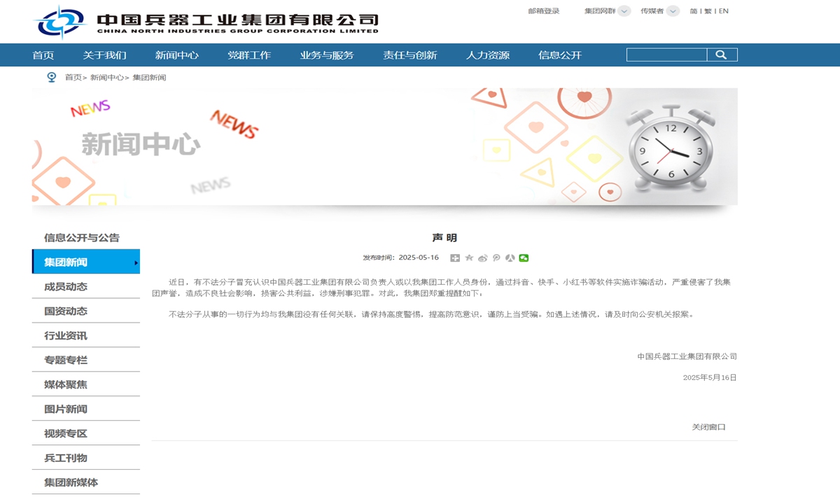Select the Sina Weibo share icon
The height and width of the screenshot is (504, 840).
point(482,258)
